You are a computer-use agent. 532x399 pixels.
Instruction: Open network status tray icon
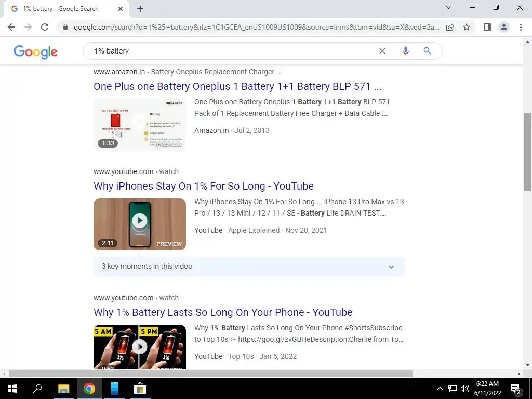click(x=453, y=389)
